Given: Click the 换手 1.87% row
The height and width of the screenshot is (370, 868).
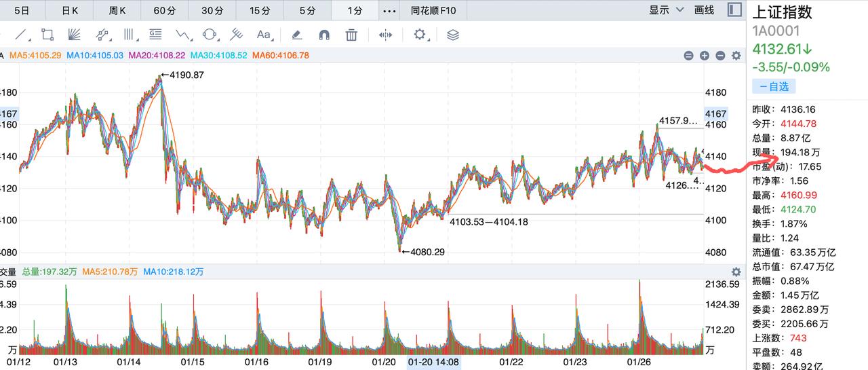Looking at the screenshot, I should point(780,223).
